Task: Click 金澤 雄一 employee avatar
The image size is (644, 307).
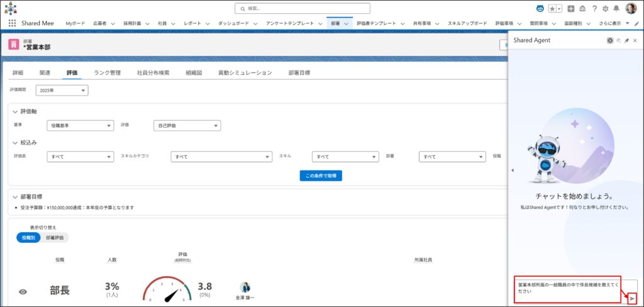Action: pos(245,287)
